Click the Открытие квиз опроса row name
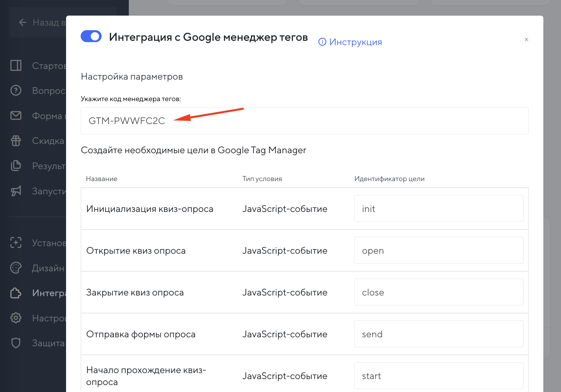Screen dimensions: 561x392 (x=136, y=250)
